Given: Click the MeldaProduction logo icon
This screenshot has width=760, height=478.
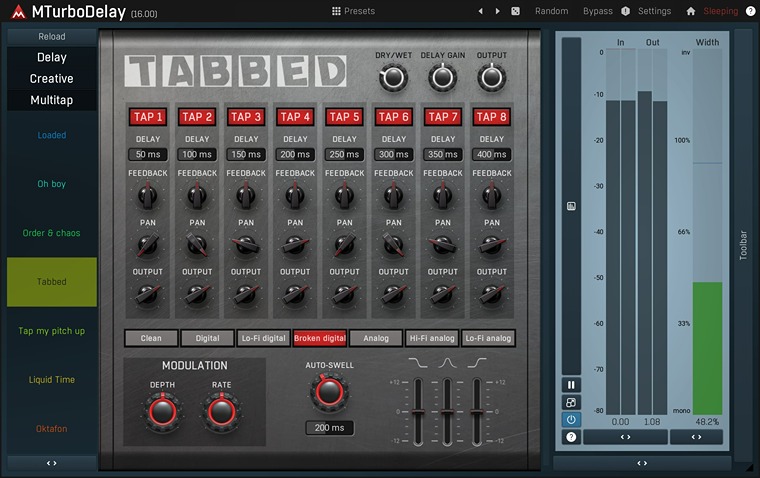Looking at the screenshot, I should coord(18,12).
